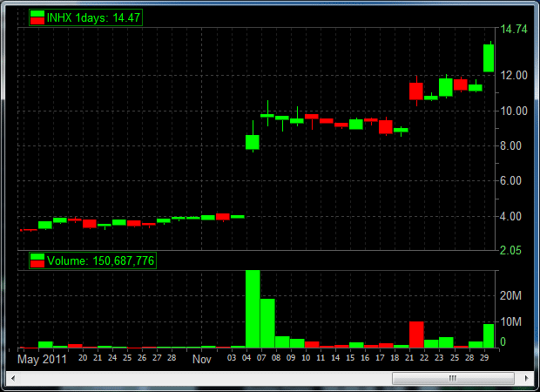Select the Nov 07 green candlestick

pyautogui.click(x=267, y=115)
